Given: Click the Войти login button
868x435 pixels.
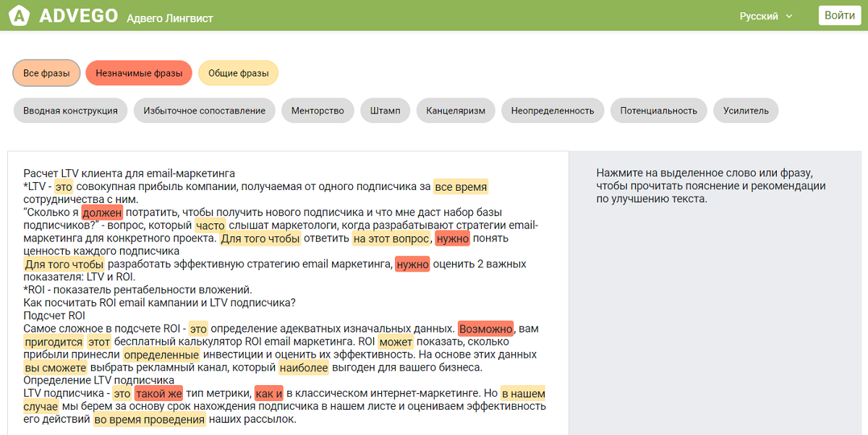Looking at the screenshot, I should pos(839,15).
